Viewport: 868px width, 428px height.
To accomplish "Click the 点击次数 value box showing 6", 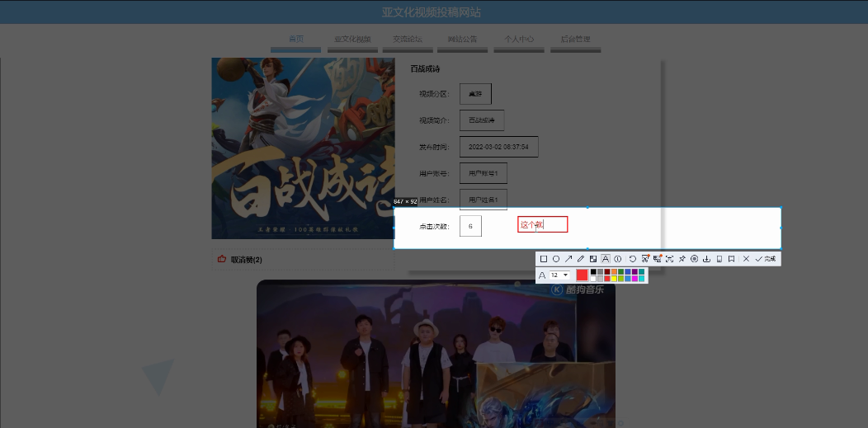I will 470,226.
